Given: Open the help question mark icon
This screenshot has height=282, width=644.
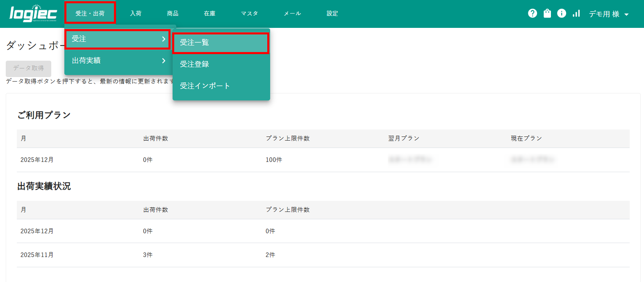Looking at the screenshot, I should coord(532,14).
